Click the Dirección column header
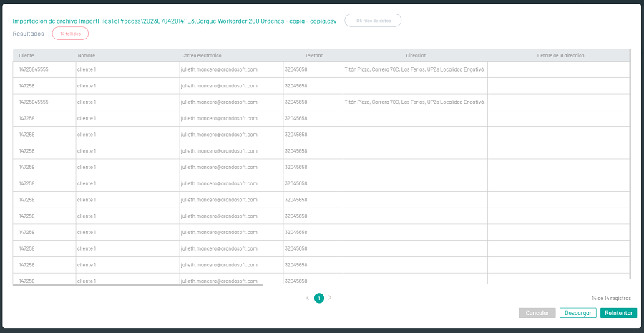This screenshot has height=333, width=644. [416, 55]
